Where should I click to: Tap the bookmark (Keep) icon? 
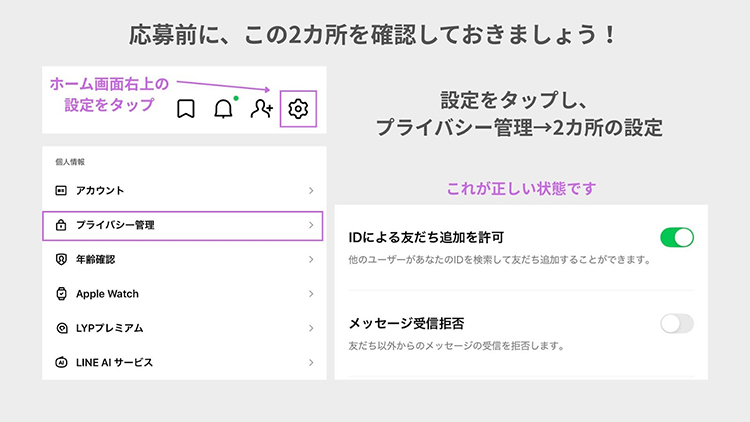point(186,109)
